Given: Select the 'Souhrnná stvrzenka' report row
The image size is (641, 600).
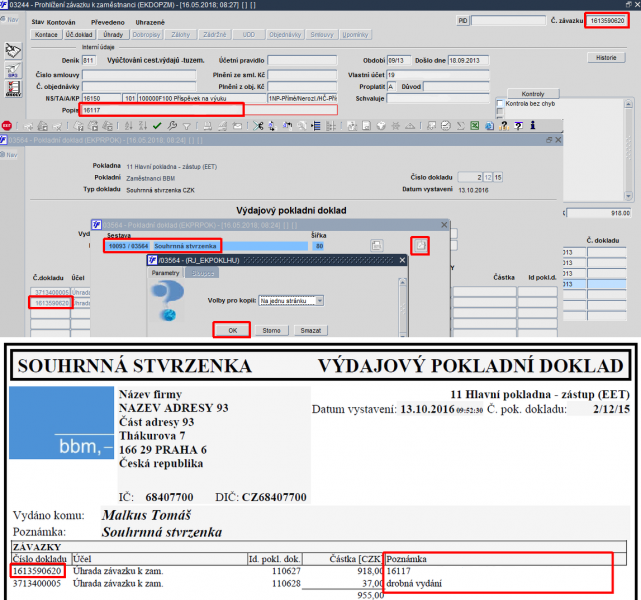Looking at the screenshot, I should click(206, 246).
